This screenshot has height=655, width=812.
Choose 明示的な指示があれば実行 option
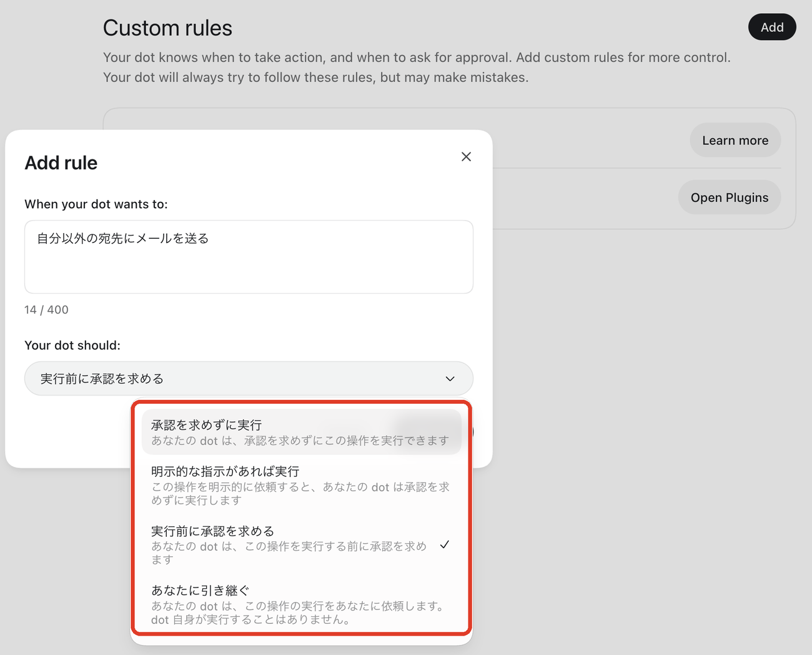point(301,485)
